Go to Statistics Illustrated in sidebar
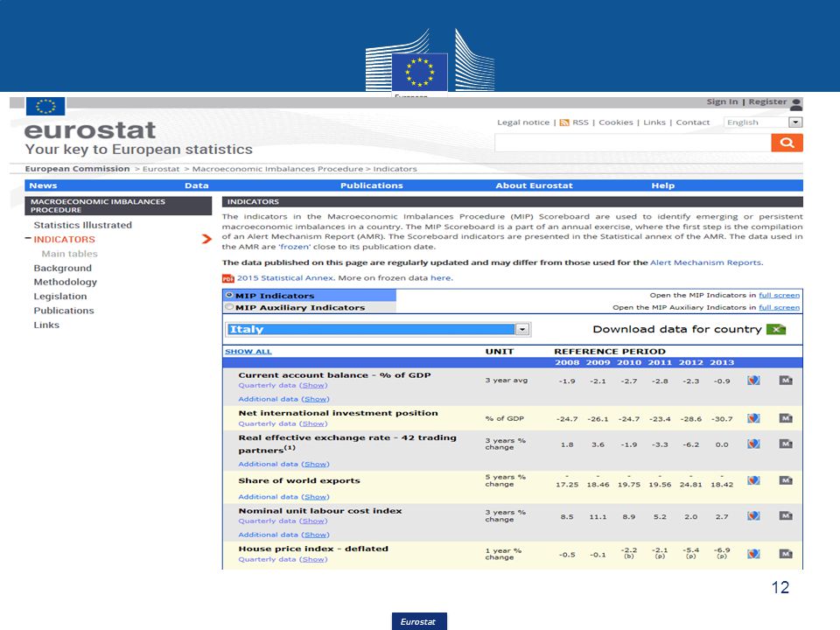Viewport: 840px width, 630px height. coord(82,225)
